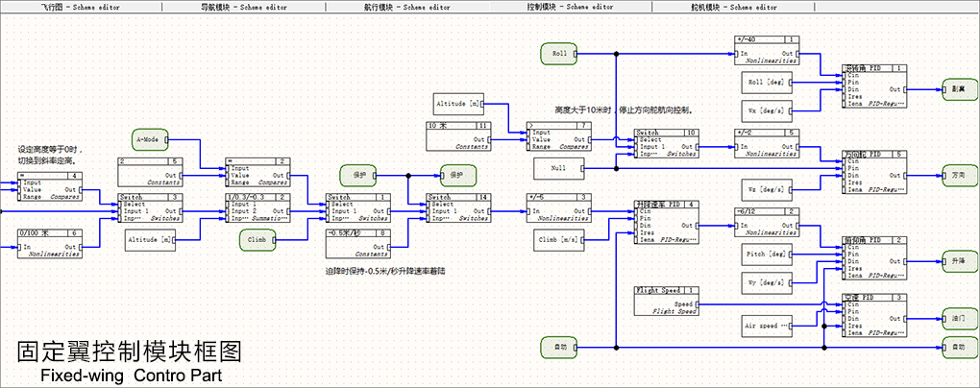The width and height of the screenshot is (980, 388).
Task: Click the 方向 output node
Action: (955, 177)
